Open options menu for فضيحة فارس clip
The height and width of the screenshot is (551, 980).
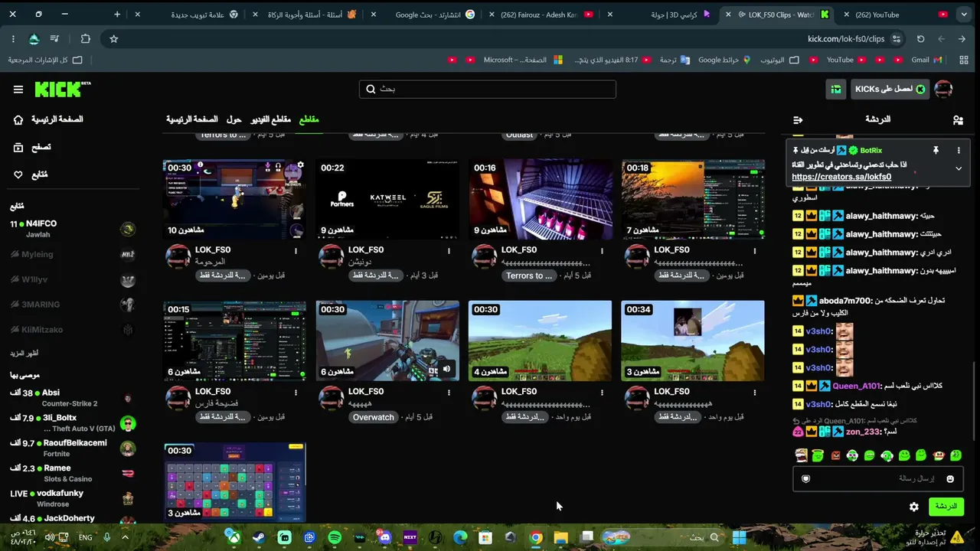[x=296, y=392]
